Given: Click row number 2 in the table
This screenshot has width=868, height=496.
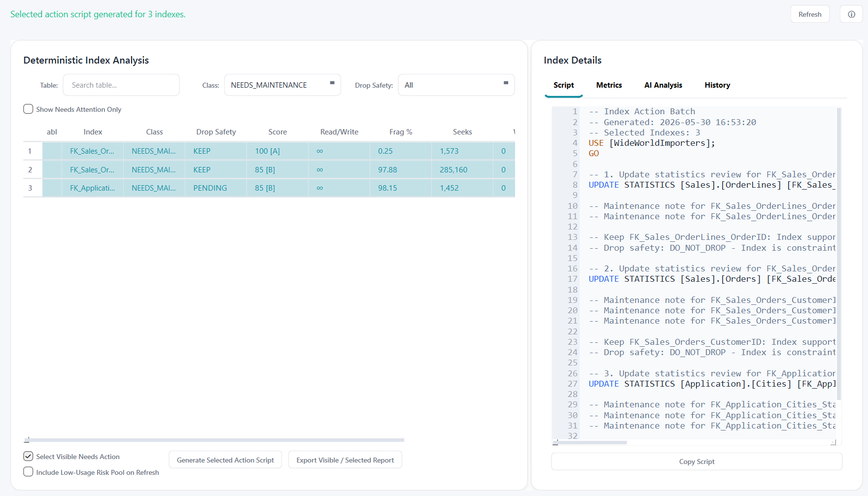Looking at the screenshot, I should click(30, 169).
